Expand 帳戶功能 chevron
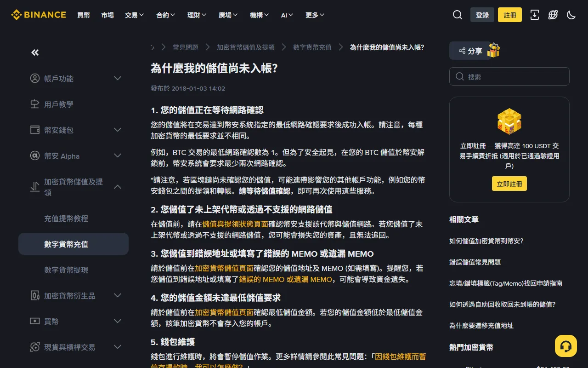This screenshot has height=368, width=588. pos(118,78)
